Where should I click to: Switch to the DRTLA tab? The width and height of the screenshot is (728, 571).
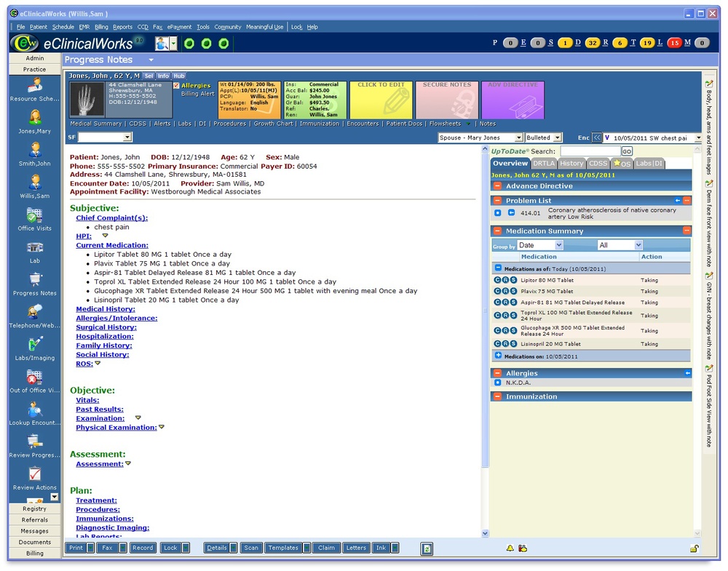[544, 163]
